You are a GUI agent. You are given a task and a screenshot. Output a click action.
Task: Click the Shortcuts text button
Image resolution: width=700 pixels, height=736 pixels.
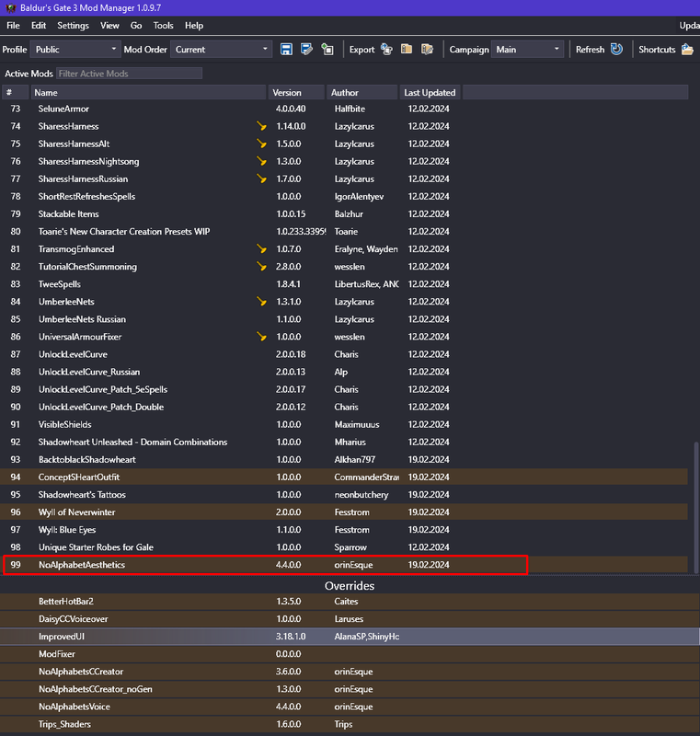[657, 50]
